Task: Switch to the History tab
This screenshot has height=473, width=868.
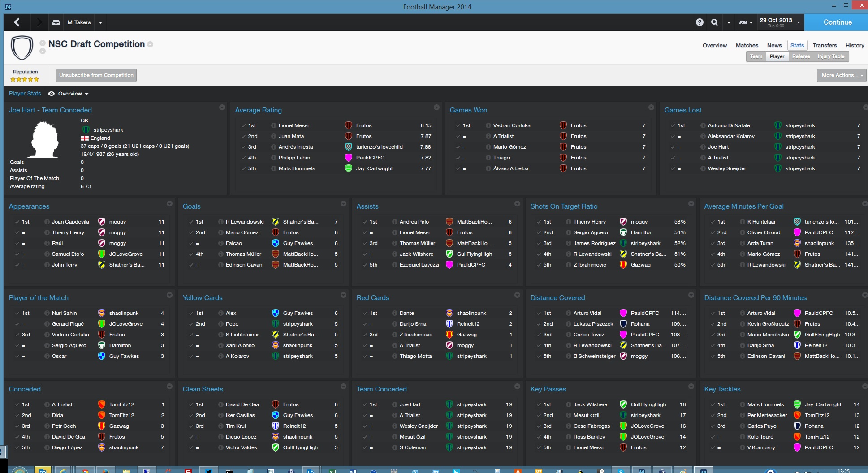Action: pos(855,45)
